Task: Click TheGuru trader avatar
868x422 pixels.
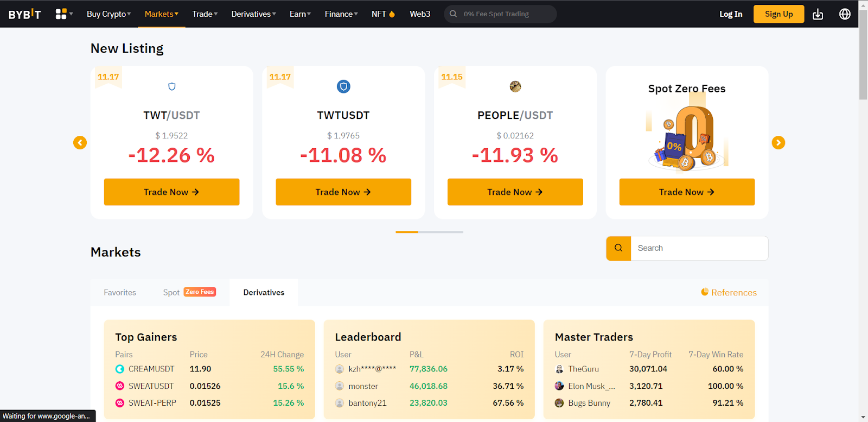Action: point(559,369)
